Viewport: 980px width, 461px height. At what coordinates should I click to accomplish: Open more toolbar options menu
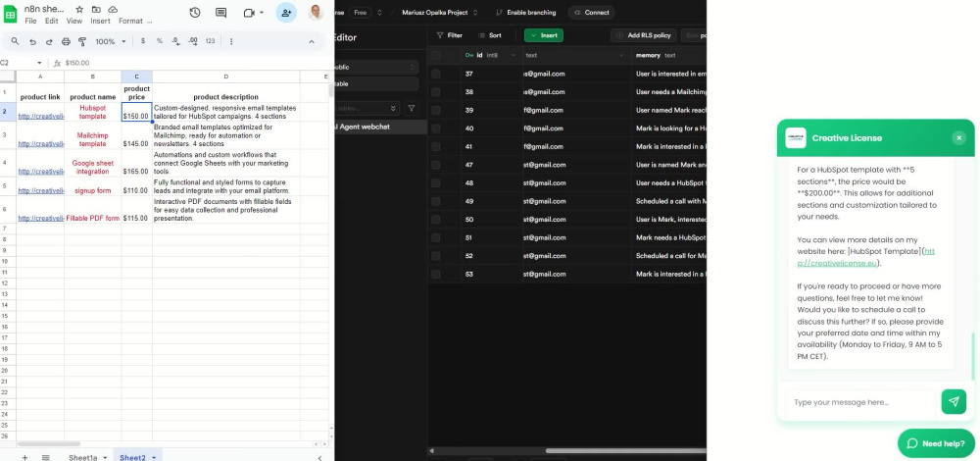click(x=231, y=41)
